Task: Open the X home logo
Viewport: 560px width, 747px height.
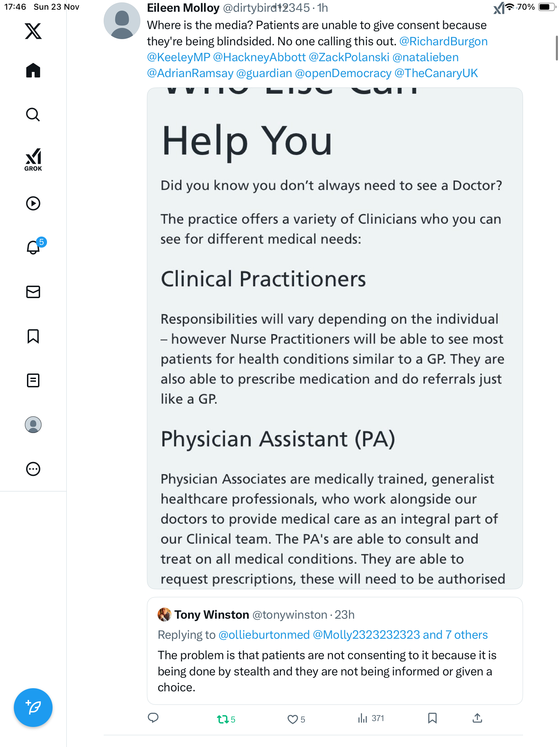Action: pos(33,31)
